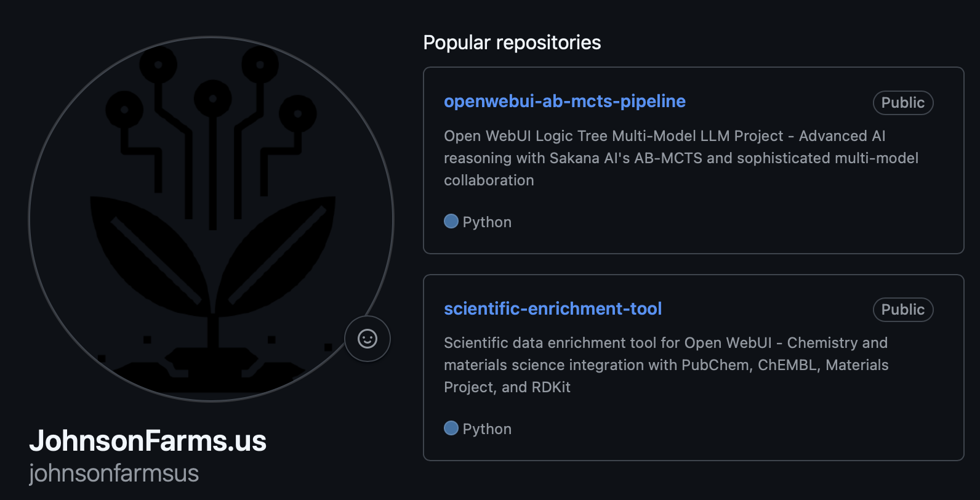
Task: Click the johnsonfarmsus username text
Action: point(114,474)
